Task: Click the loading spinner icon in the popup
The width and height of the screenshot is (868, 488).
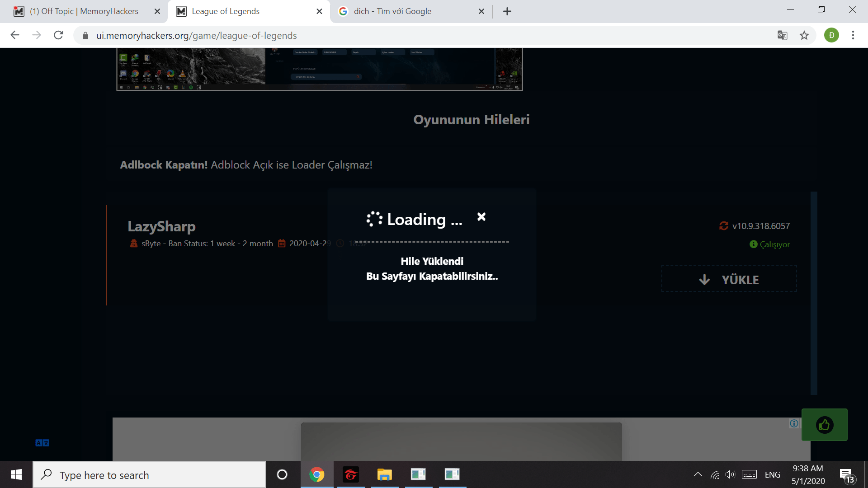Action: [374, 219]
